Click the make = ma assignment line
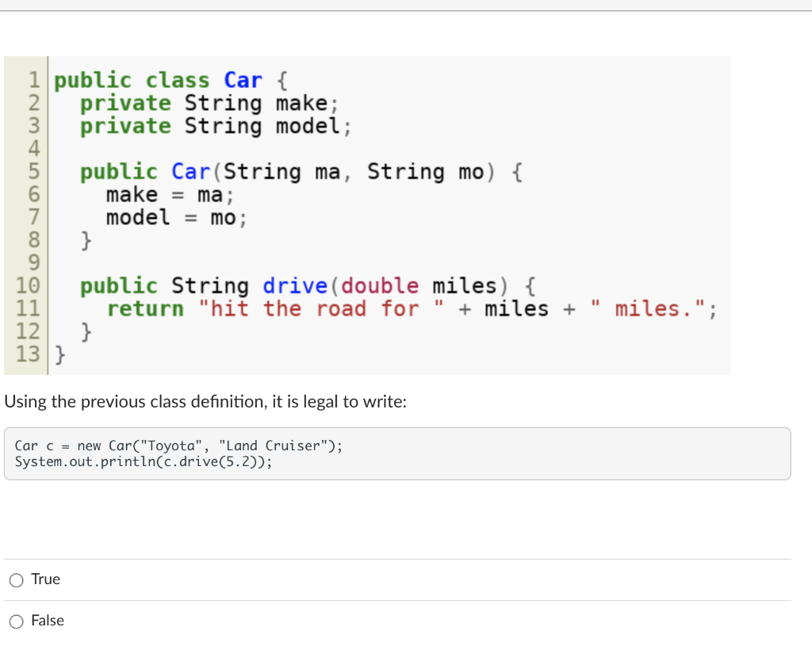The height and width of the screenshot is (650, 812). tap(167, 194)
